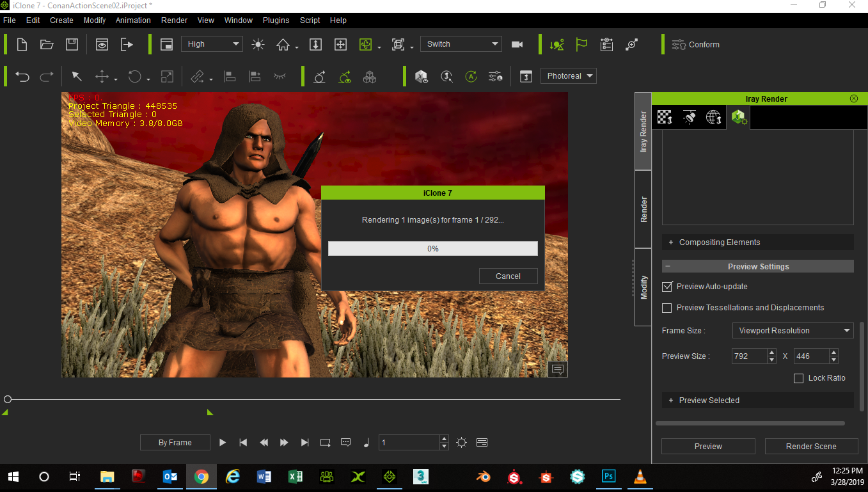Increase the current frame number stepper
The image size is (868, 492).
pyautogui.click(x=444, y=439)
